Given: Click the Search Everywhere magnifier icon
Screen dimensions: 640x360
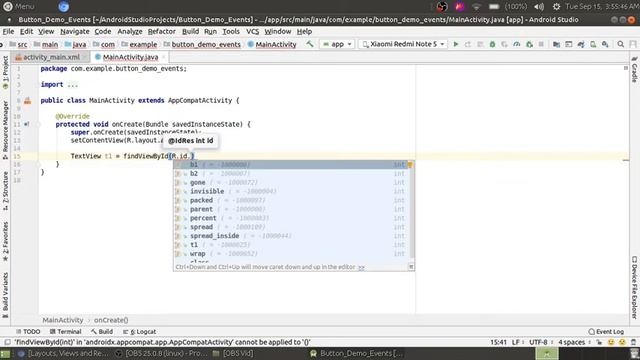Looking at the screenshot, I should coord(620,44).
